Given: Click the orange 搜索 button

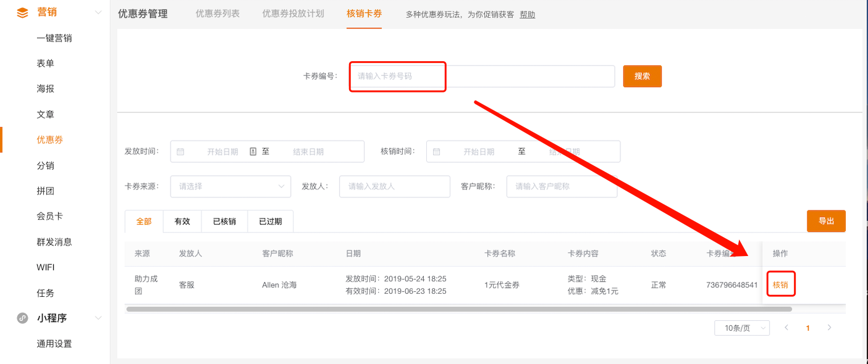Looking at the screenshot, I should [642, 77].
